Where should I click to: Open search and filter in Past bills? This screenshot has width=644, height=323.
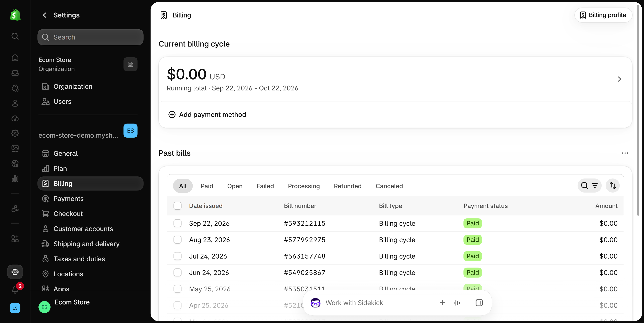pos(589,186)
